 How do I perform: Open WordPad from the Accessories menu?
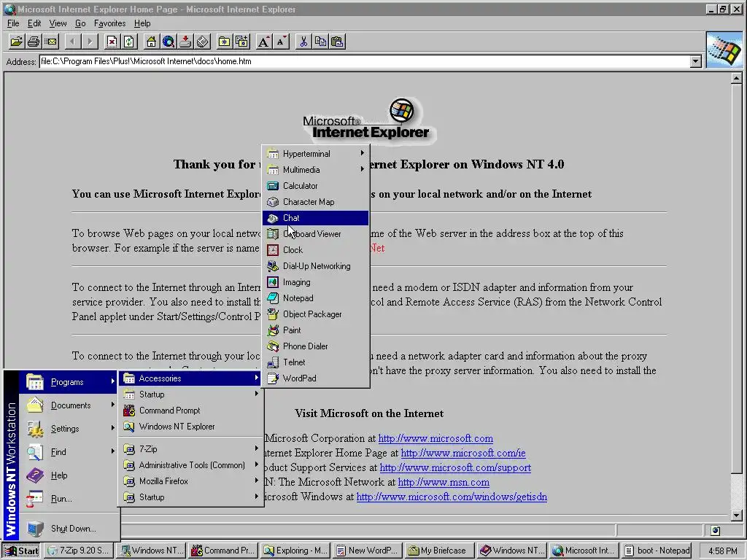pos(315,378)
